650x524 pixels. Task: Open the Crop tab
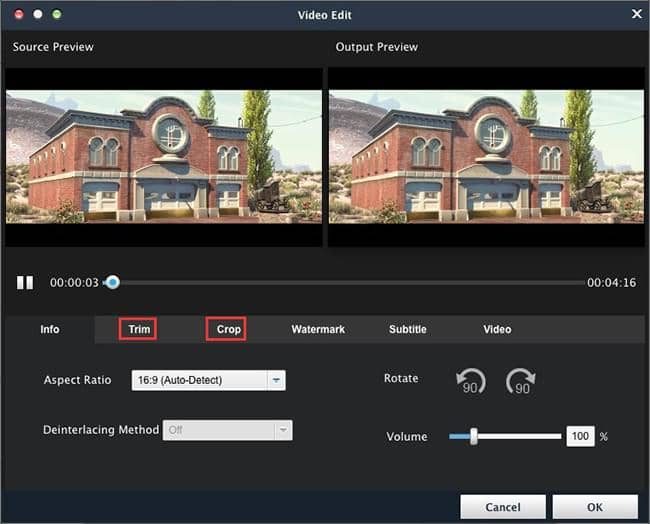tap(226, 329)
